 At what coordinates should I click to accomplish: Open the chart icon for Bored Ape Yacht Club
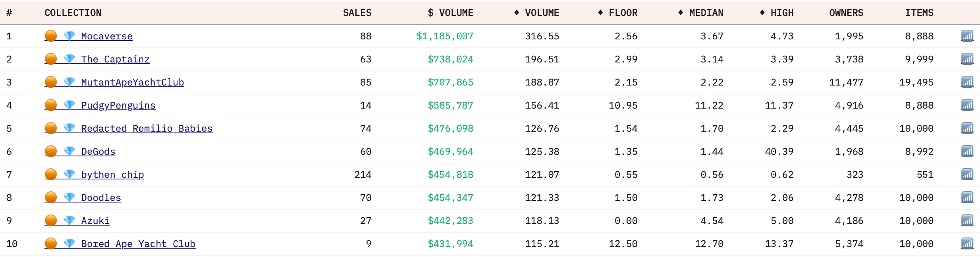point(967,244)
